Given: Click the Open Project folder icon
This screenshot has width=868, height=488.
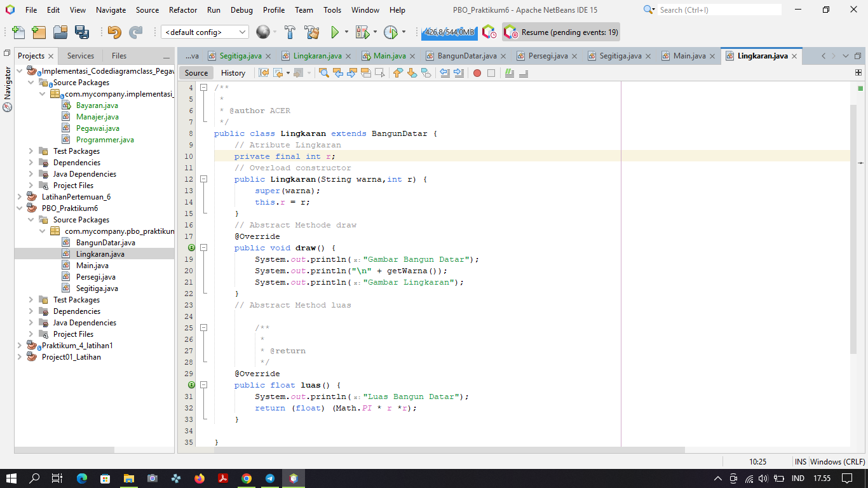Looking at the screenshot, I should [60, 32].
